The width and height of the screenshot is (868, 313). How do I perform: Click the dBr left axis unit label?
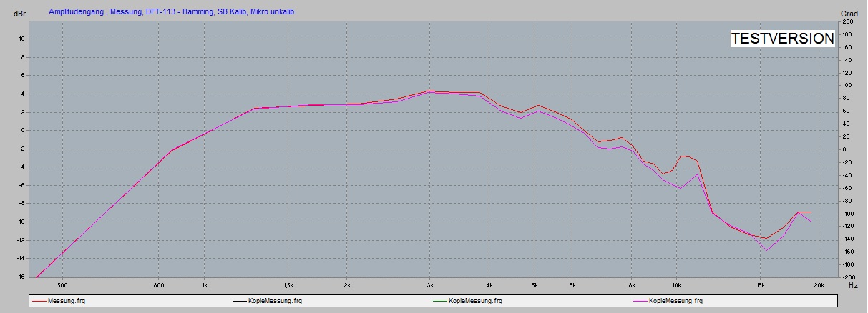tap(19, 13)
